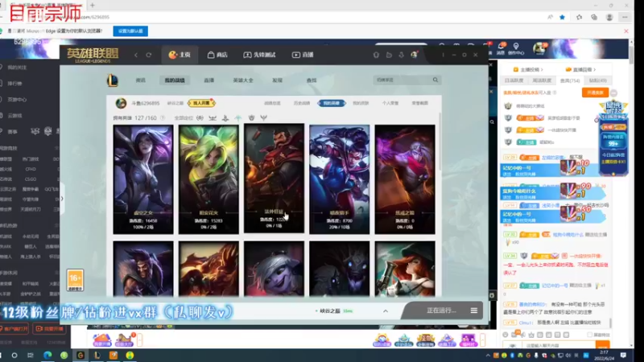
Task: Focus the chat message input field
Action: coord(559,346)
